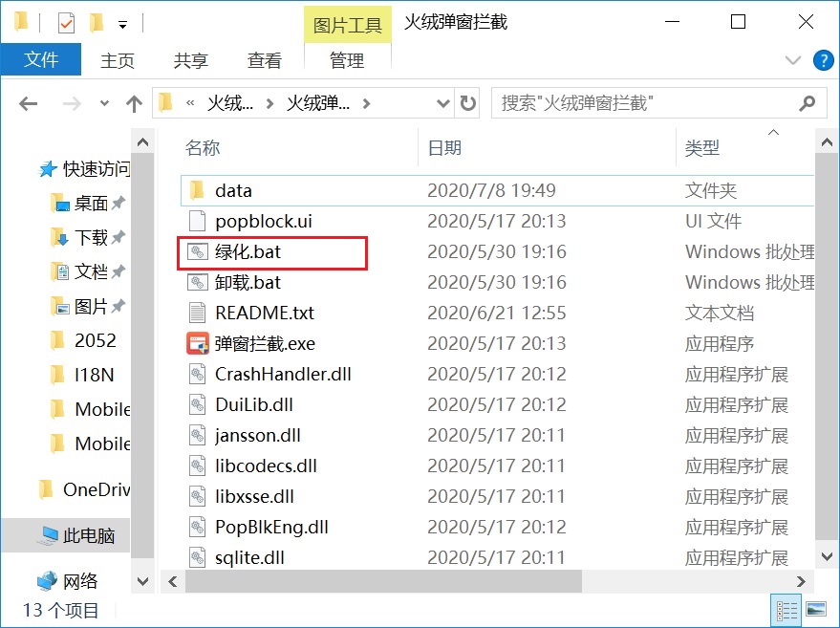Click the data folder icon
The image size is (840, 628).
[197, 190]
